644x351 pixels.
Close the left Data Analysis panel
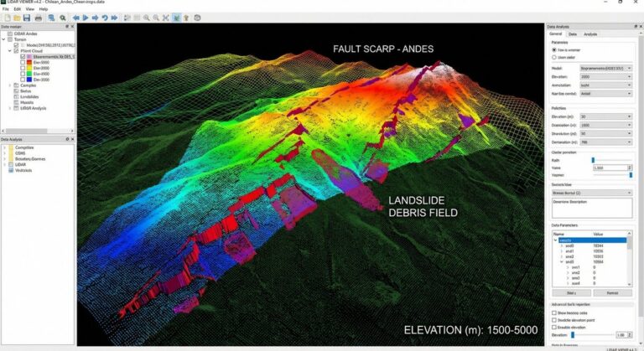point(72,139)
